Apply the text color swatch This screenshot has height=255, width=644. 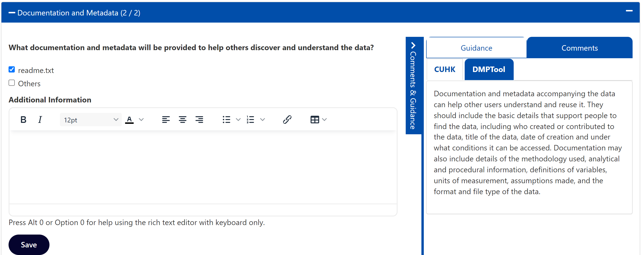[129, 120]
